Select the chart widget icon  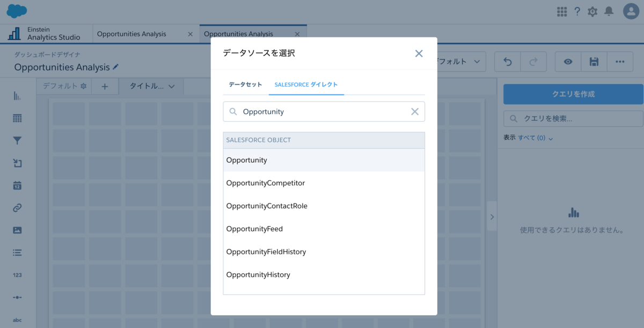[x=17, y=95]
